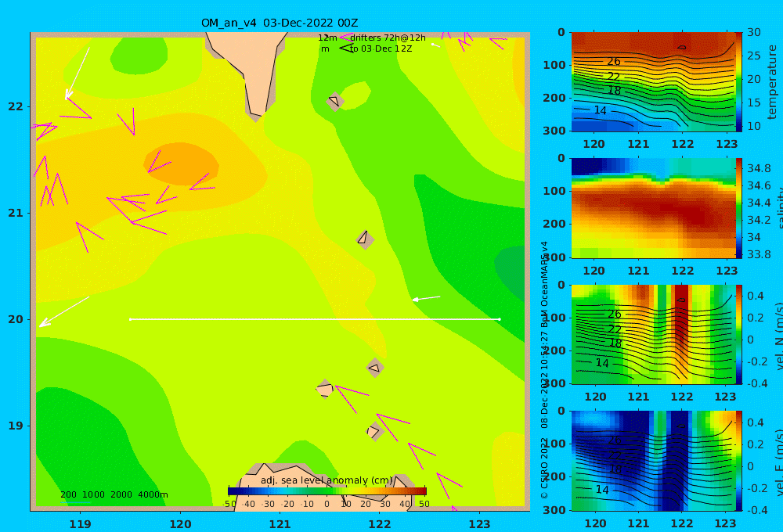Click the vel. N colorbar

(x=739, y=334)
